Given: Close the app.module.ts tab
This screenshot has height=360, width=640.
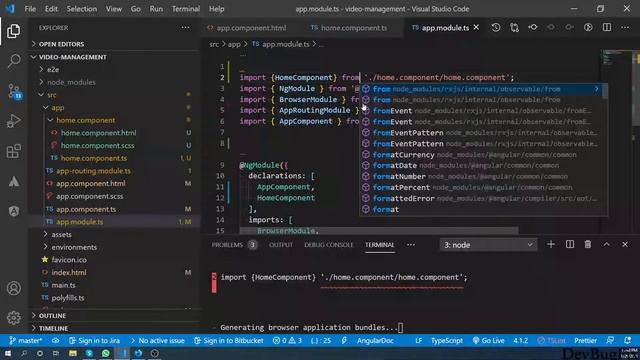Looking at the screenshot, I should tap(476, 27).
